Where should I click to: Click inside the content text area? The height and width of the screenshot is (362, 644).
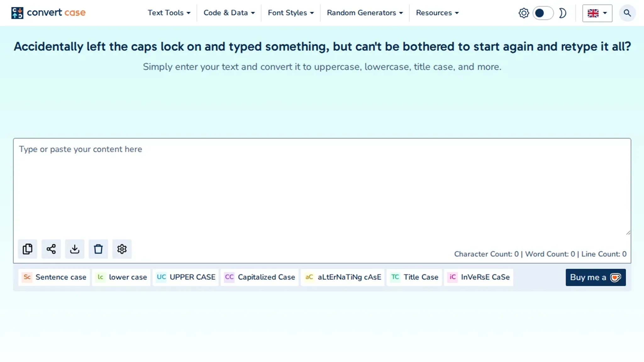coord(322,187)
